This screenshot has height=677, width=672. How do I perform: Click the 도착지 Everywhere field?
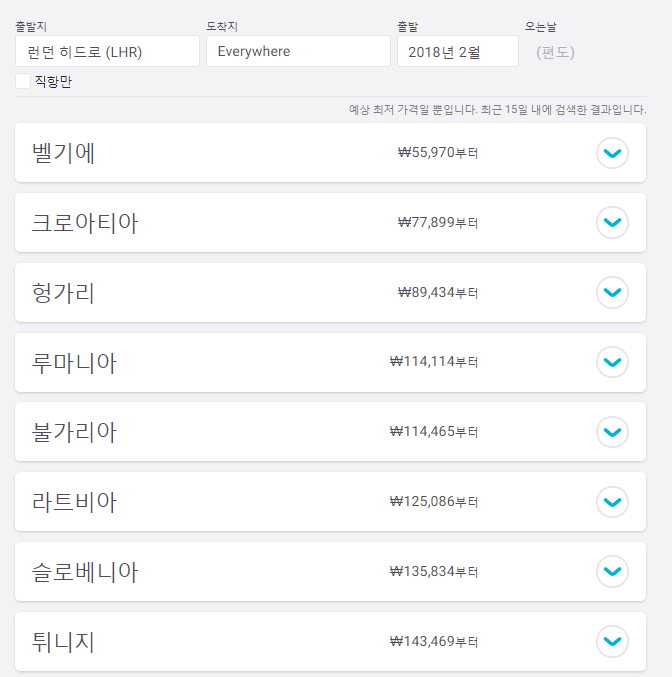pyautogui.click(x=298, y=52)
